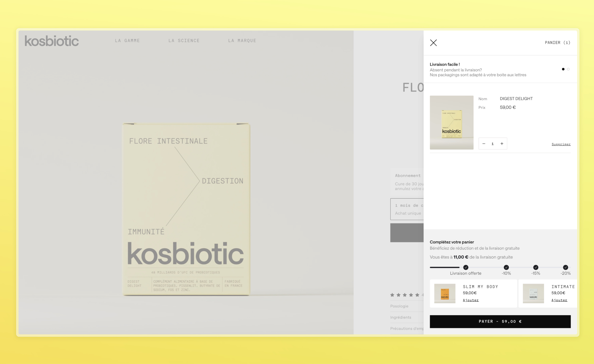594x364 pixels.
Task: Add Slim My Body via Ajouter
Action: [471, 300]
